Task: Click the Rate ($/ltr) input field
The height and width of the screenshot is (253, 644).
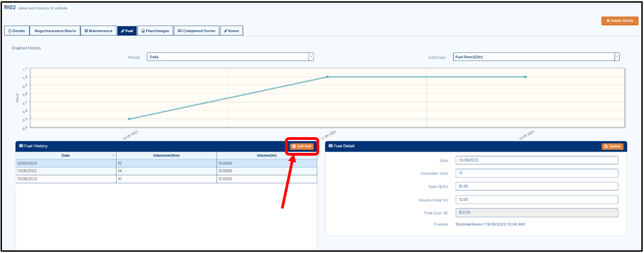Action: click(537, 186)
